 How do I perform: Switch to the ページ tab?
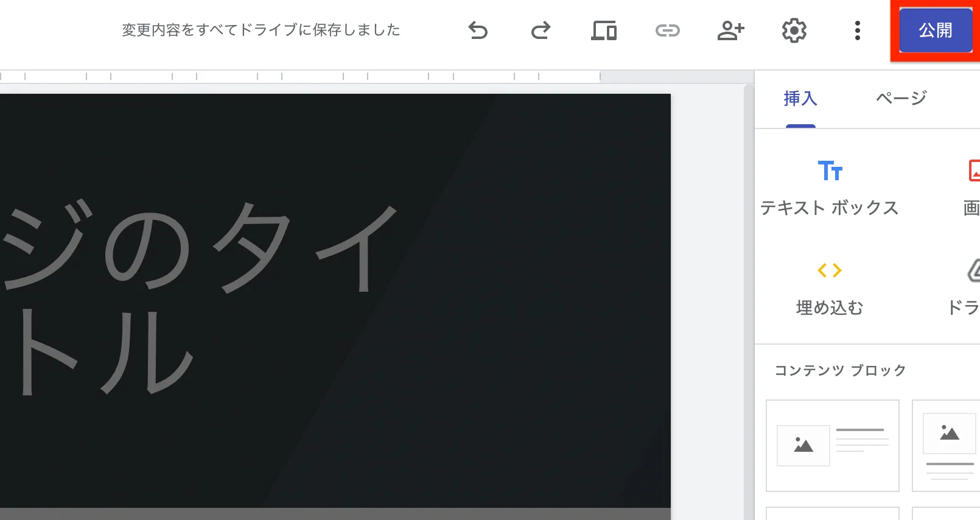pyautogui.click(x=901, y=99)
